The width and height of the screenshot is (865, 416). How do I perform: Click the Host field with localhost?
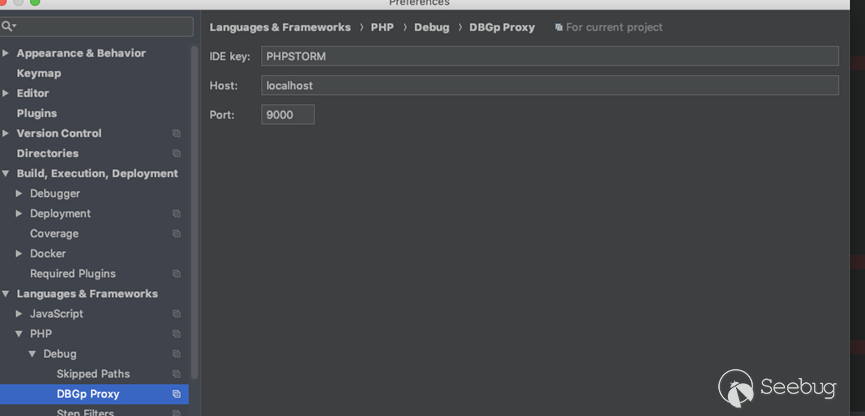550,86
